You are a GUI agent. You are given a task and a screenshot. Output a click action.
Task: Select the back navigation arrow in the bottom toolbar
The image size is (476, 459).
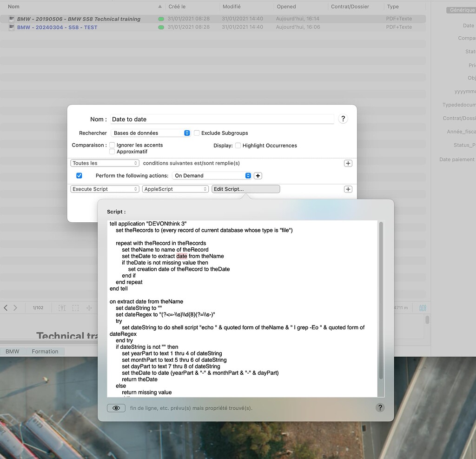click(6, 307)
